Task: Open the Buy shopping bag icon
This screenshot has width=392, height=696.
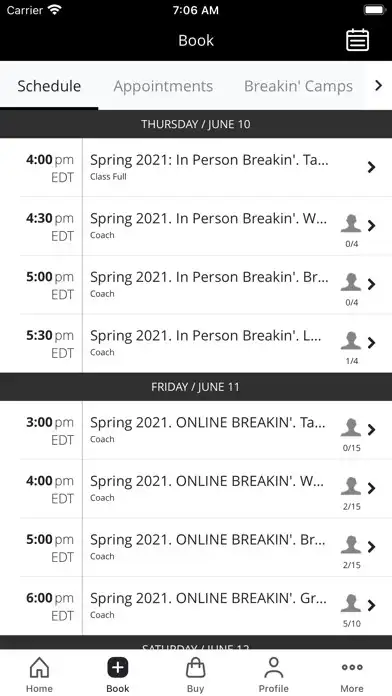Action: click(x=195, y=668)
